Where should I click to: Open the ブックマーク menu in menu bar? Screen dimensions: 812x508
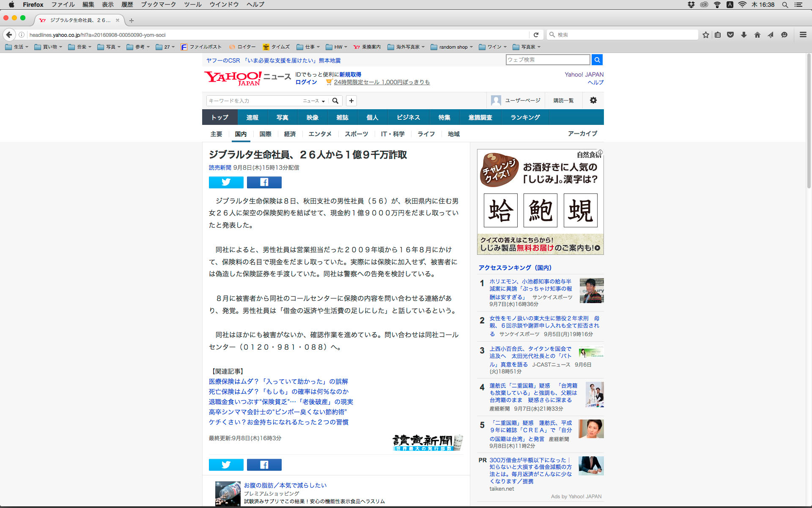[158, 5]
